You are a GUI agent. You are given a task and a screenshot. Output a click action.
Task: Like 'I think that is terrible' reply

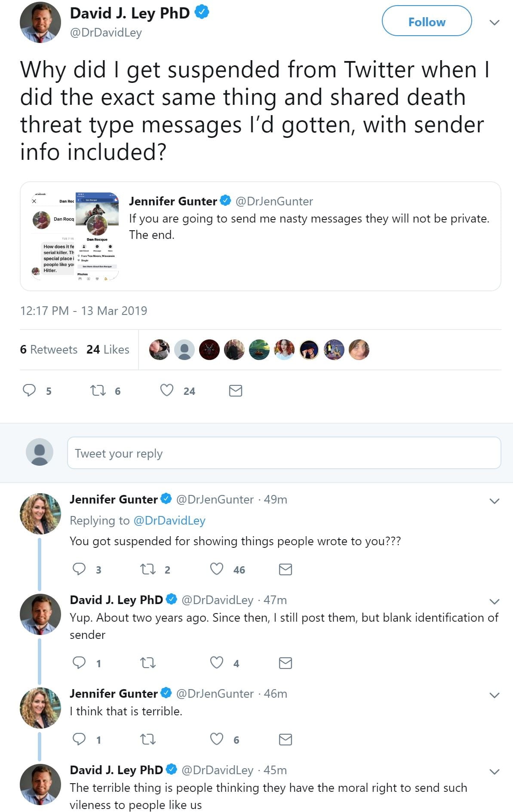click(217, 739)
